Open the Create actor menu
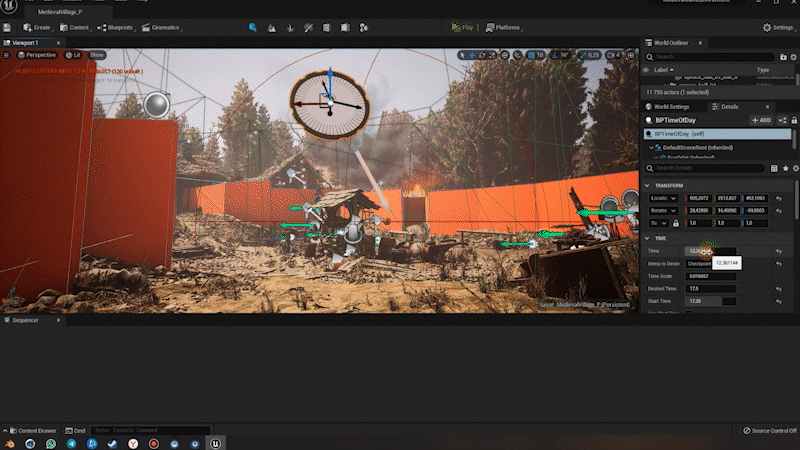The height and width of the screenshot is (450, 800). (37, 28)
